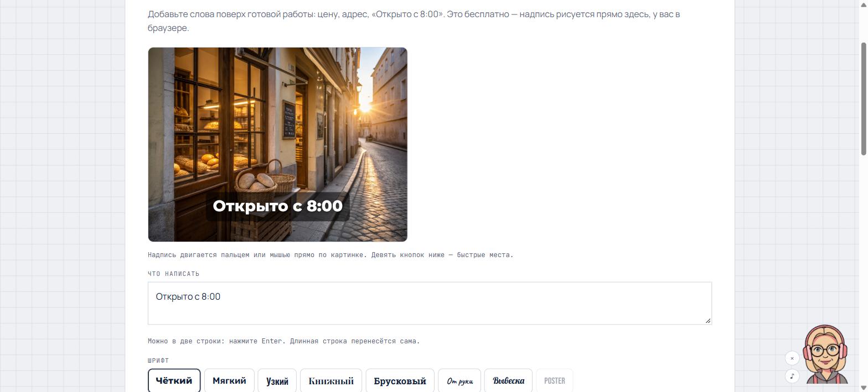The image size is (868, 392).
Task: Select the Чёткий font option
Action: click(x=174, y=381)
